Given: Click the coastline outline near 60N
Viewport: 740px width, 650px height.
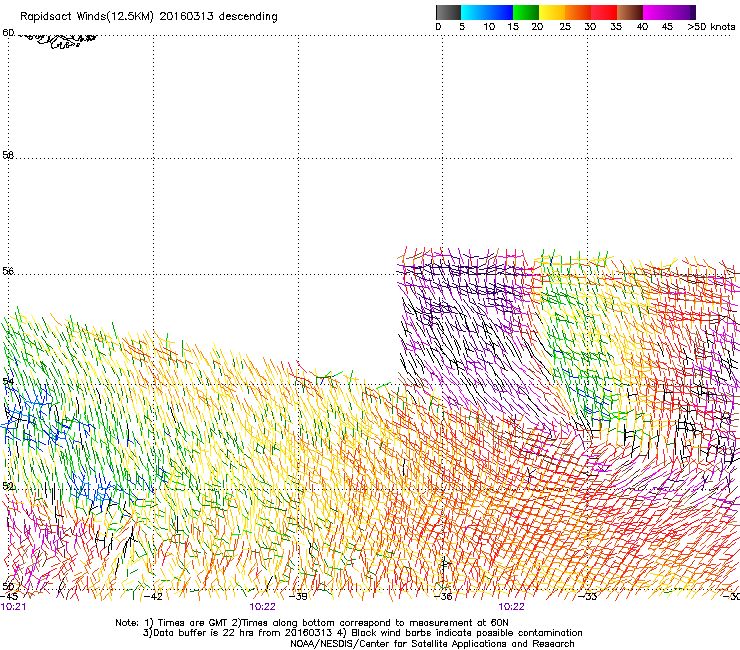Looking at the screenshot, I should coord(58,41).
